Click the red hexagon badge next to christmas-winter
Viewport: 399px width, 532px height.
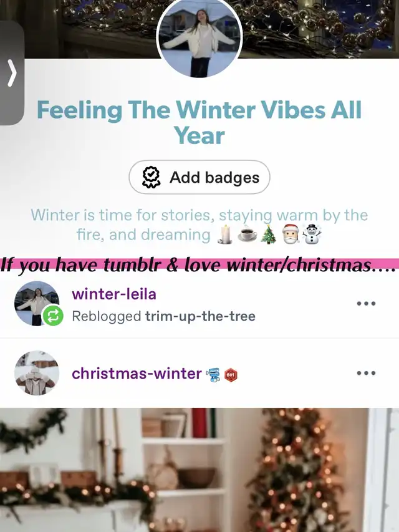coord(231,375)
